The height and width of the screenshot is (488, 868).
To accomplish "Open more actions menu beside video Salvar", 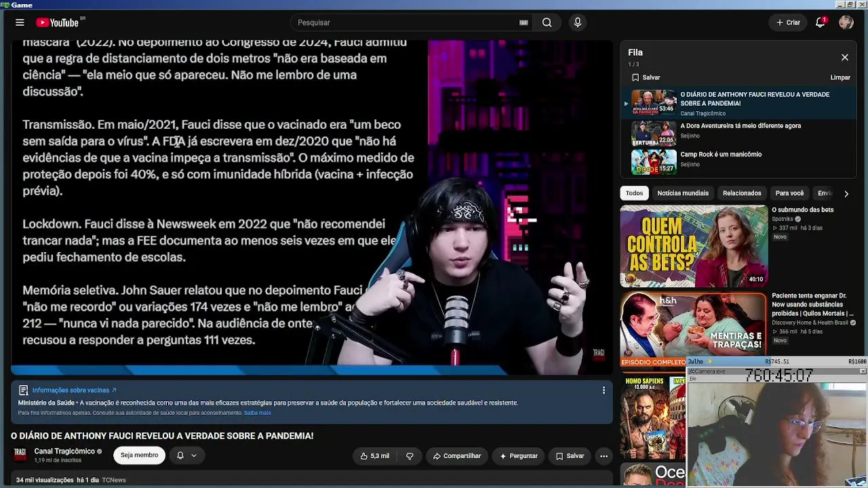I will 604,456.
